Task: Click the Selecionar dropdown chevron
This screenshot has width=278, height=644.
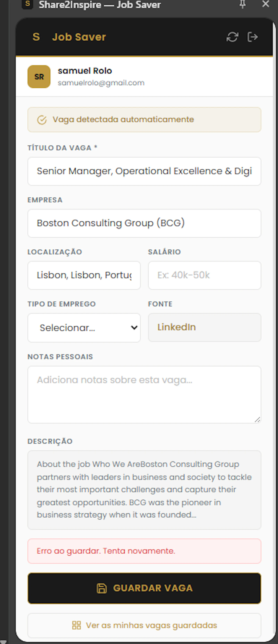Action: point(134,328)
